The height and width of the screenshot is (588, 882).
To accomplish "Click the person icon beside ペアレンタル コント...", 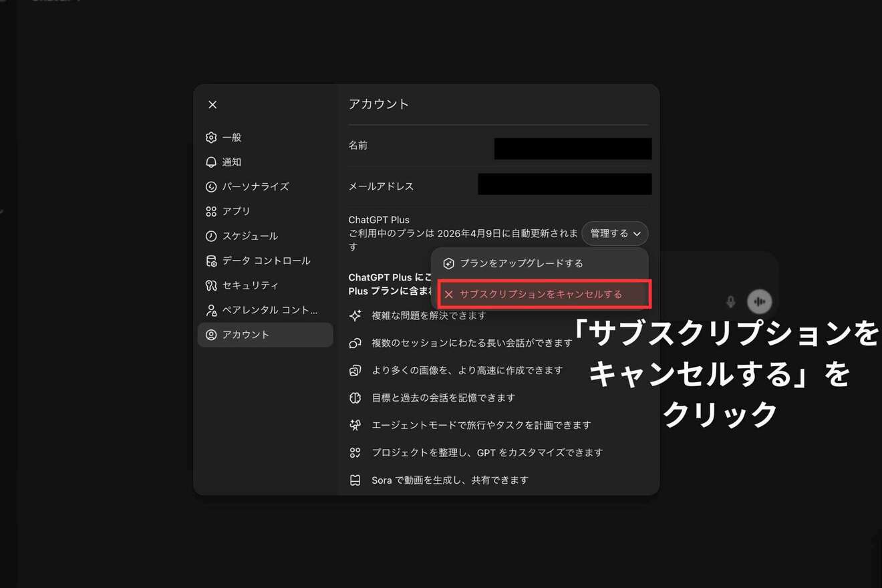I will pyautogui.click(x=211, y=311).
